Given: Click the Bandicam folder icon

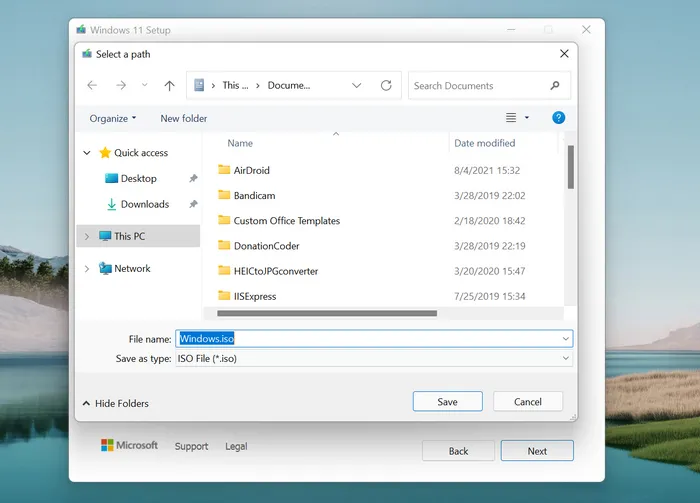Looking at the screenshot, I should (224, 195).
